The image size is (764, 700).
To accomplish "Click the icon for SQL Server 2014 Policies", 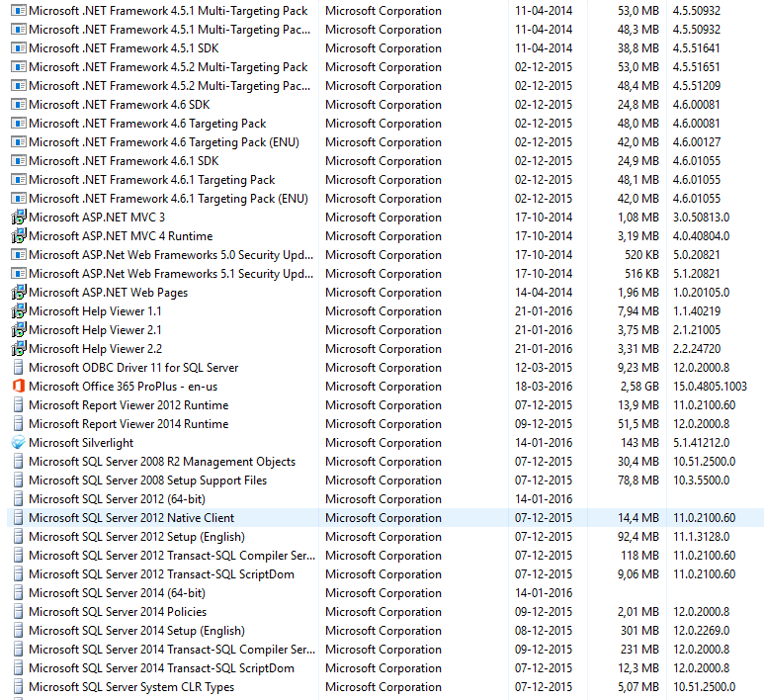I will tap(19, 611).
